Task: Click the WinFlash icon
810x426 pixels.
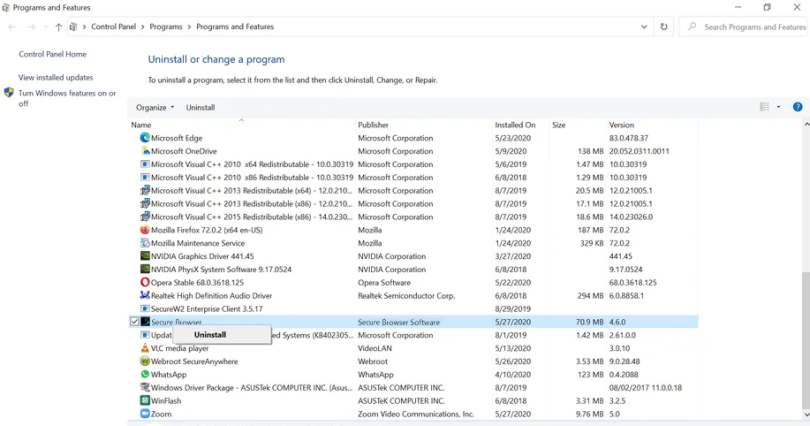Action: click(x=145, y=401)
